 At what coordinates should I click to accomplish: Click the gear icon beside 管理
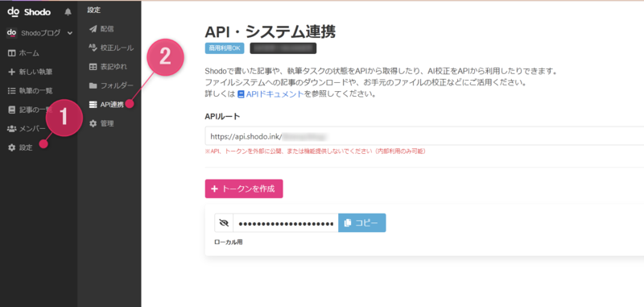[93, 123]
